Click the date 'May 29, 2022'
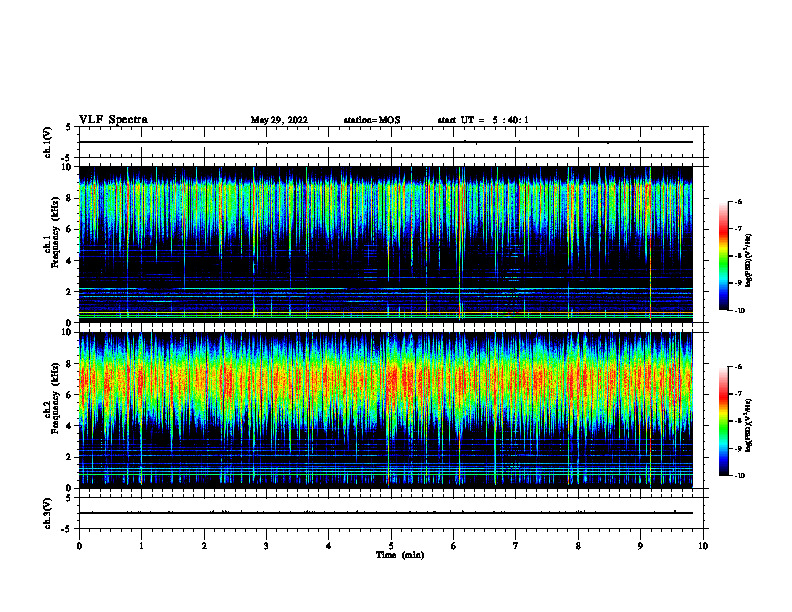The height and width of the screenshot is (612, 792). click(x=279, y=120)
